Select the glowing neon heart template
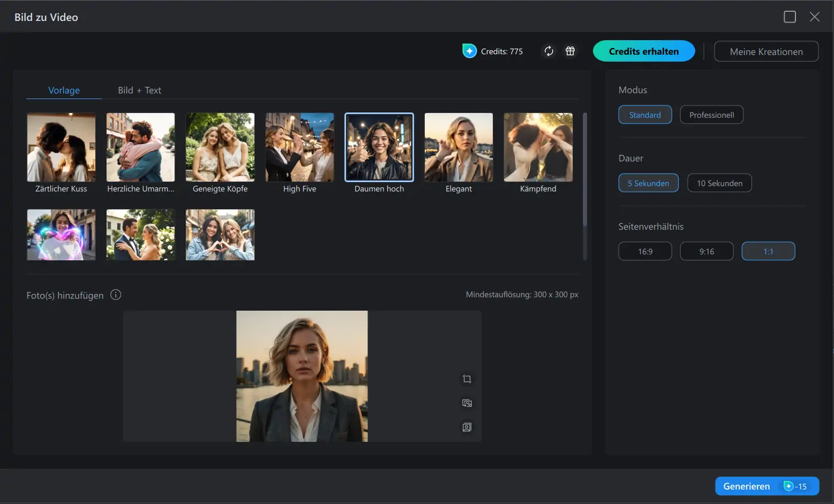Image resolution: width=834 pixels, height=504 pixels. [61, 235]
